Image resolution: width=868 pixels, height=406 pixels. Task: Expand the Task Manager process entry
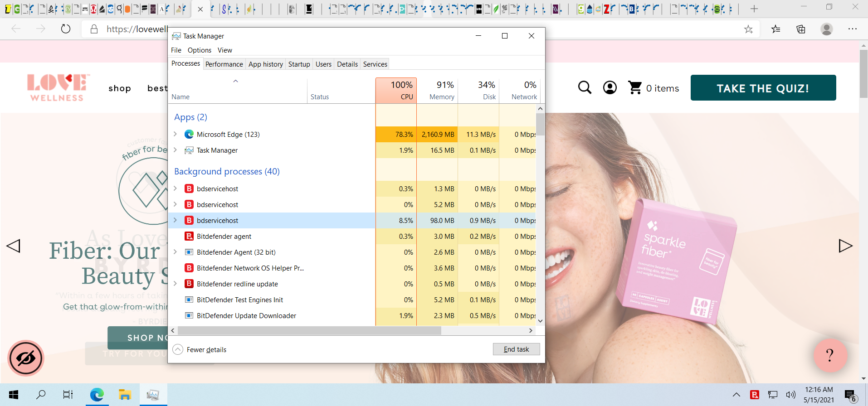click(x=176, y=150)
